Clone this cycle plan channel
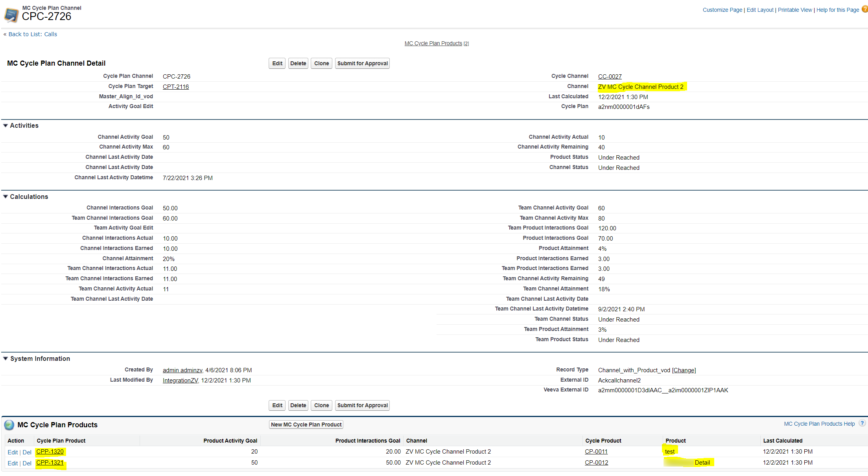 tap(321, 63)
